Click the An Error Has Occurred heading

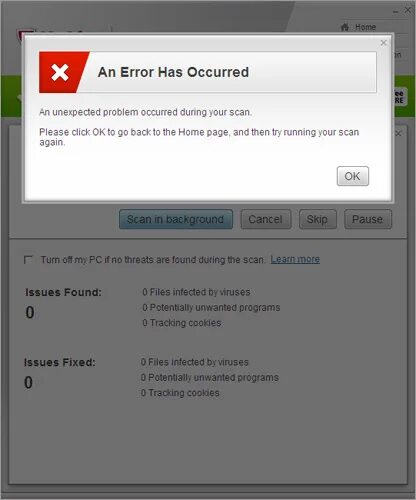(x=173, y=72)
